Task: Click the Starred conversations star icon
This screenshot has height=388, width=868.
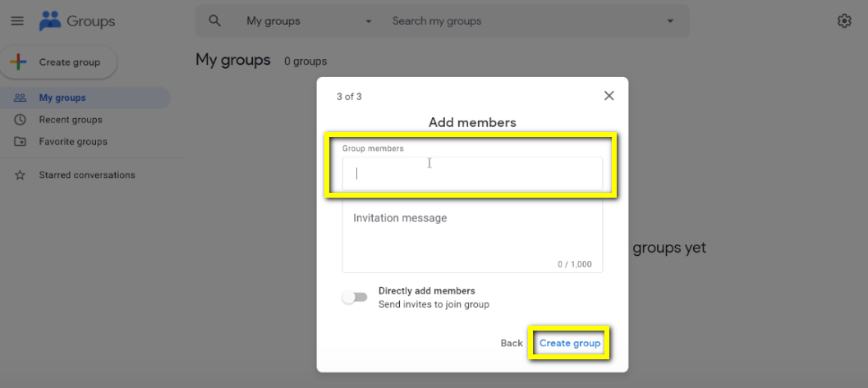Action: (20, 176)
